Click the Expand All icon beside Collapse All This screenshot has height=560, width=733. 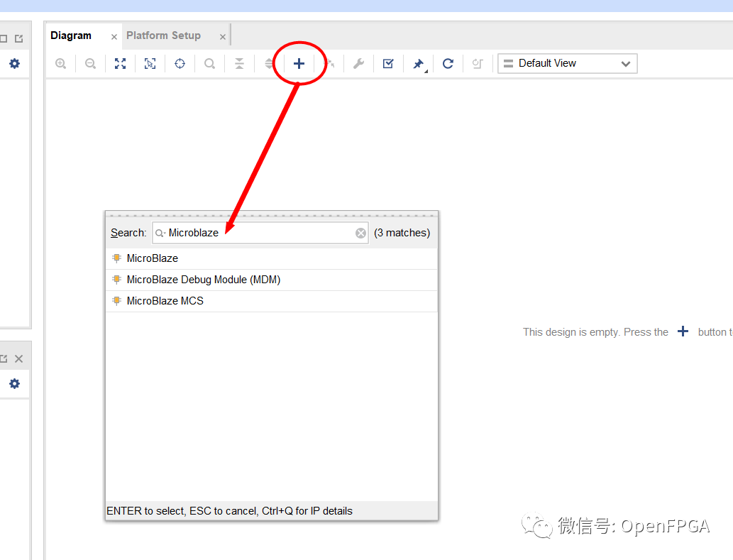point(268,64)
